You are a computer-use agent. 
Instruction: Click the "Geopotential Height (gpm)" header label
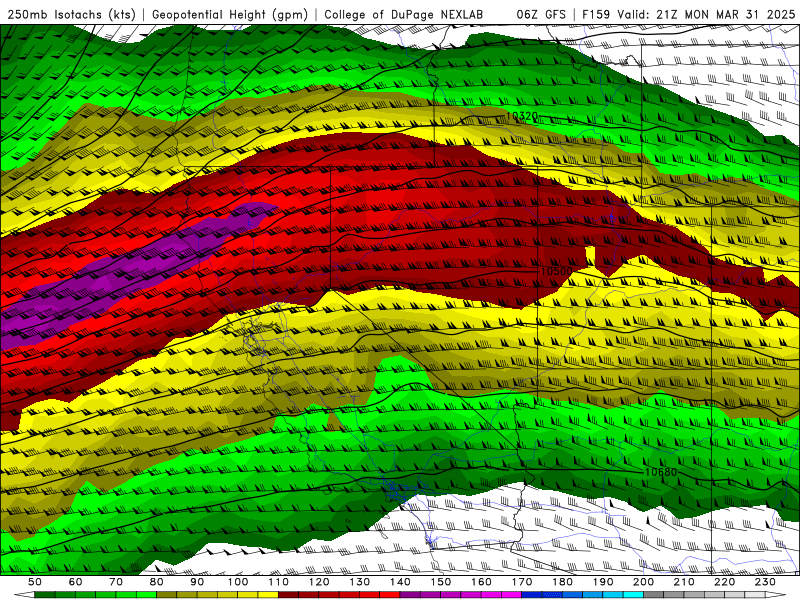click(x=230, y=15)
